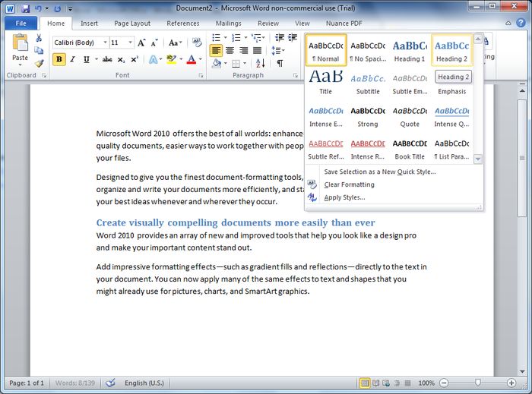
Task: Open the File tab
Action: pyautogui.click(x=21, y=24)
